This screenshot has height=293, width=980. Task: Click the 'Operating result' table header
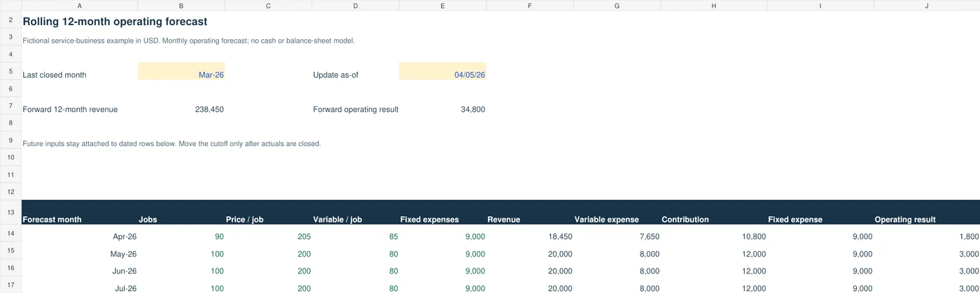click(x=905, y=220)
